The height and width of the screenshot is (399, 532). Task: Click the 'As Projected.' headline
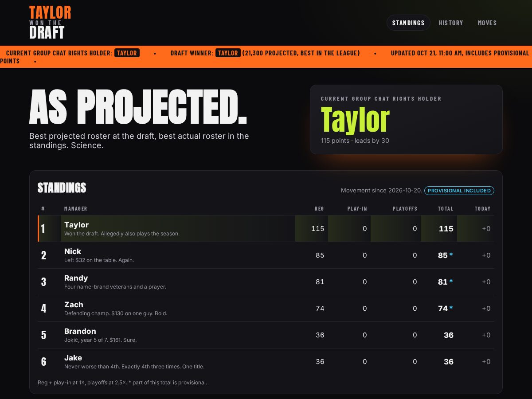pos(138,107)
